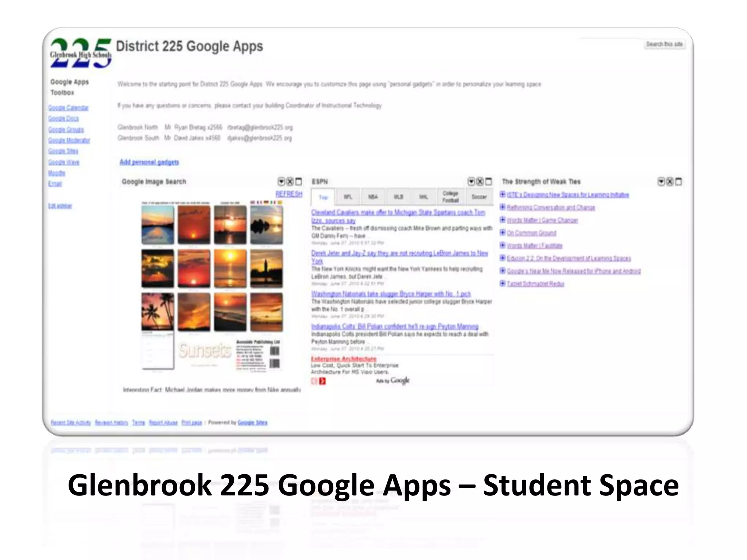Image resolution: width=747 pixels, height=560 pixels.
Task: Select the Top tab in ESPN gadget
Action: point(323,197)
